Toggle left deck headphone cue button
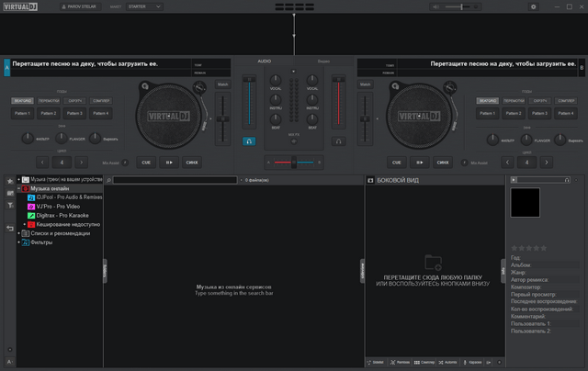 point(249,141)
